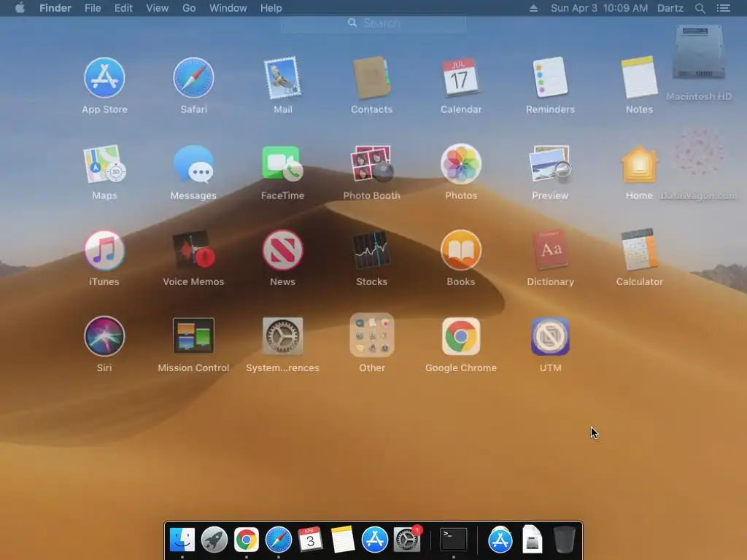Open Stocks app
The height and width of the screenshot is (560, 747).
pos(371,250)
